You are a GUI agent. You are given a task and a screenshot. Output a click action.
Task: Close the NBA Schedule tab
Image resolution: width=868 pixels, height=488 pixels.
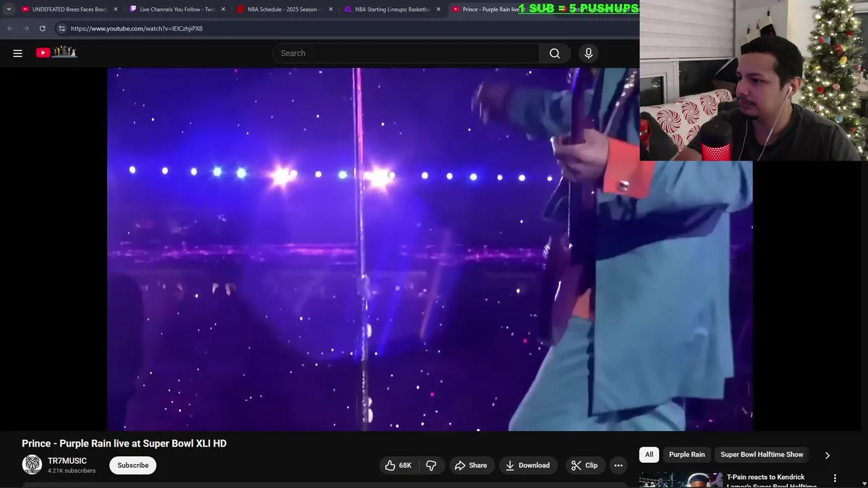(x=331, y=9)
